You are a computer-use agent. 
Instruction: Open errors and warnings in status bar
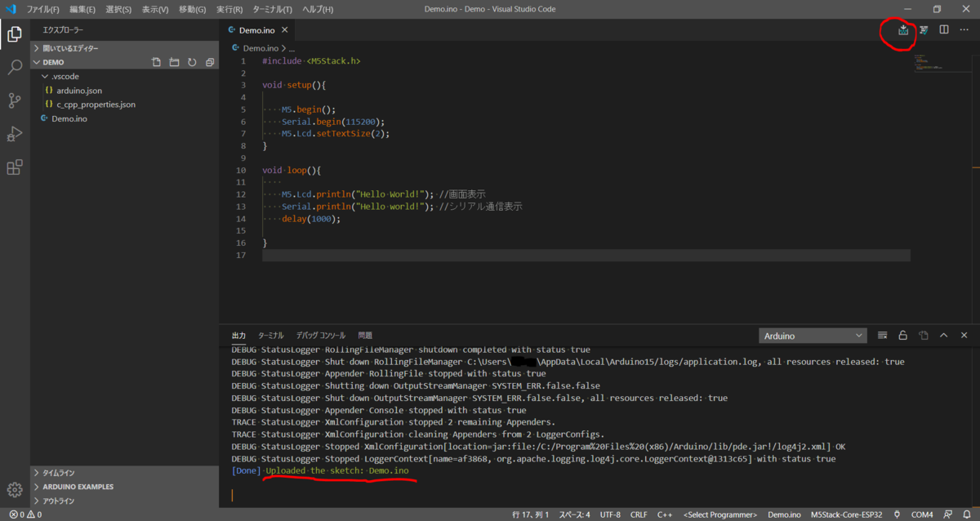coord(25,514)
